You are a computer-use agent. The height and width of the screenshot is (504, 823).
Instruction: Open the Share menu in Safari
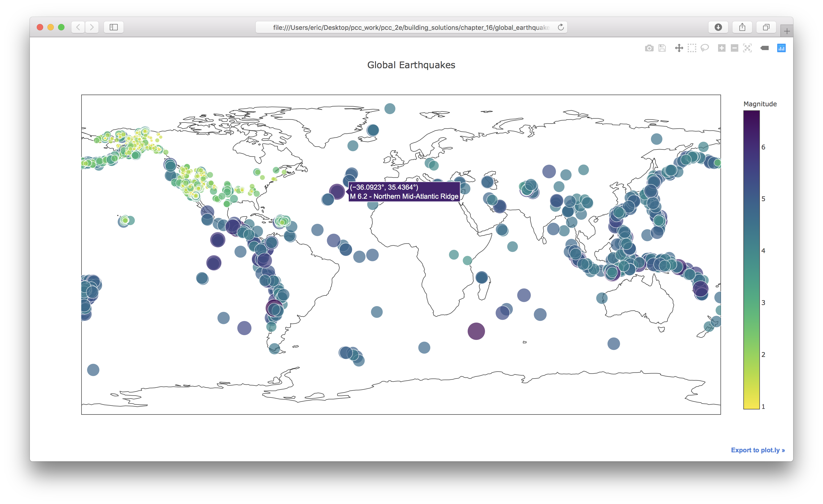click(x=742, y=27)
